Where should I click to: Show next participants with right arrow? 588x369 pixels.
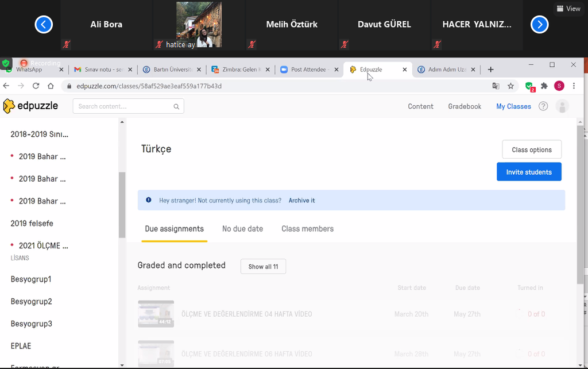(x=539, y=25)
